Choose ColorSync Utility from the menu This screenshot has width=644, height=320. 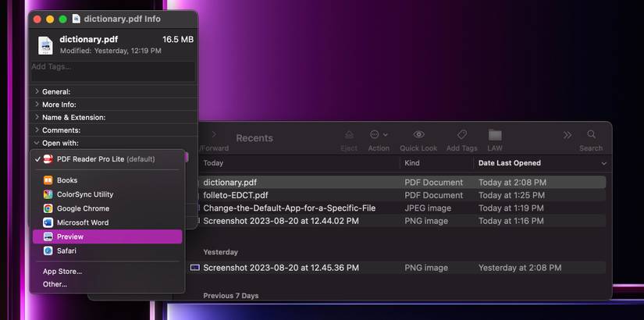tap(107, 194)
